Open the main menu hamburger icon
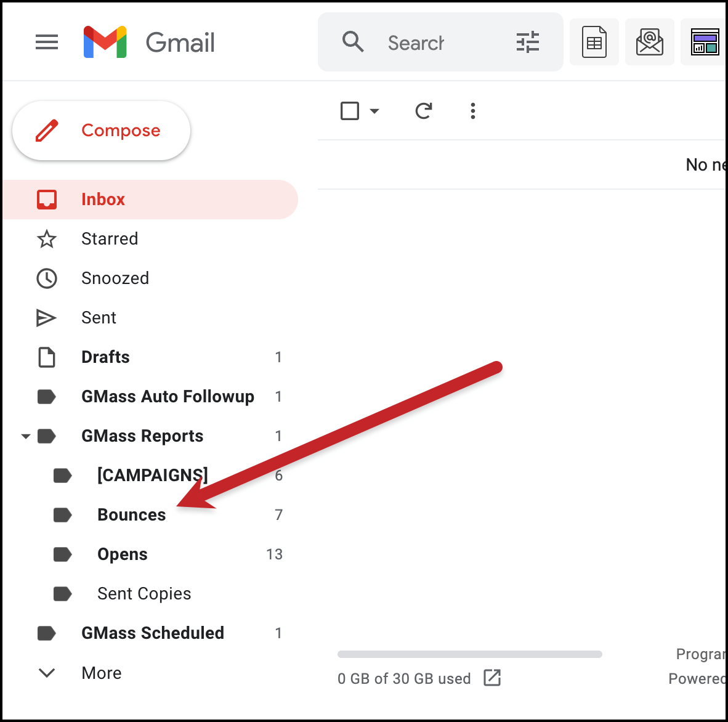The image size is (728, 722). click(47, 43)
